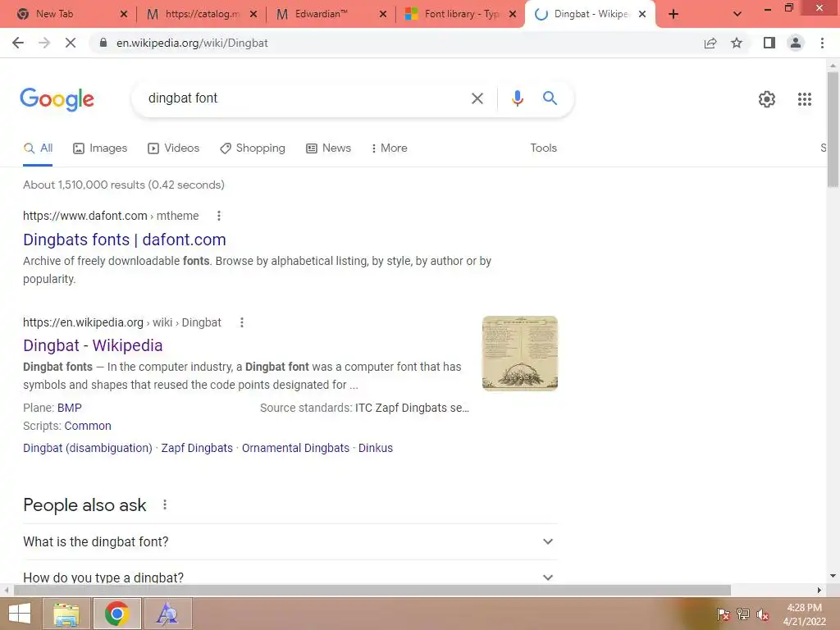Clear the search box text
840x630 pixels.
(477, 98)
